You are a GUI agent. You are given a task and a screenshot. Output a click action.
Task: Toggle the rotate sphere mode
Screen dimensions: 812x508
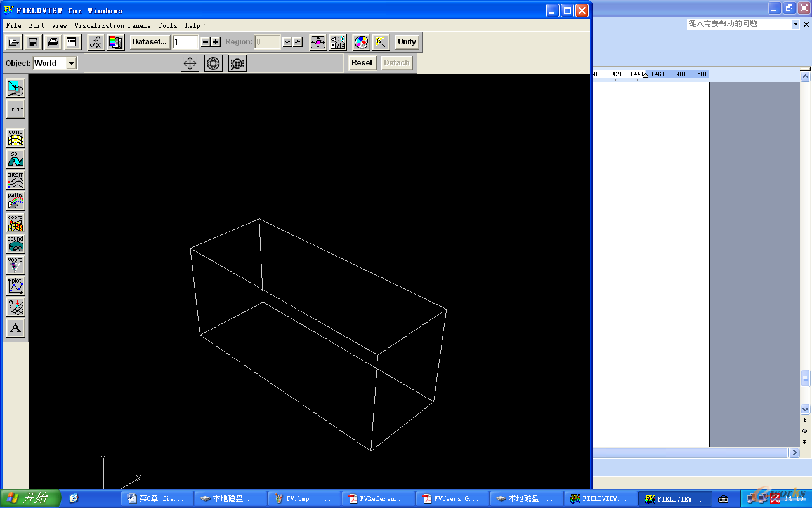(x=213, y=63)
